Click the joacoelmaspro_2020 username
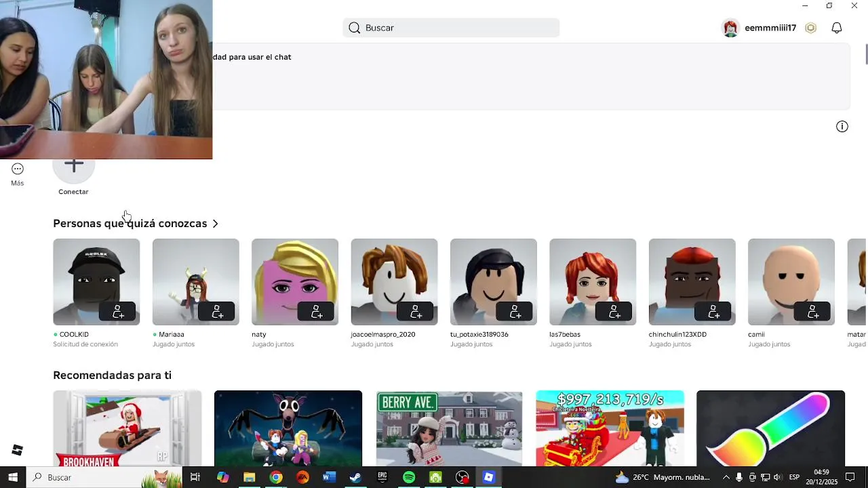The image size is (868, 488). (x=383, y=334)
